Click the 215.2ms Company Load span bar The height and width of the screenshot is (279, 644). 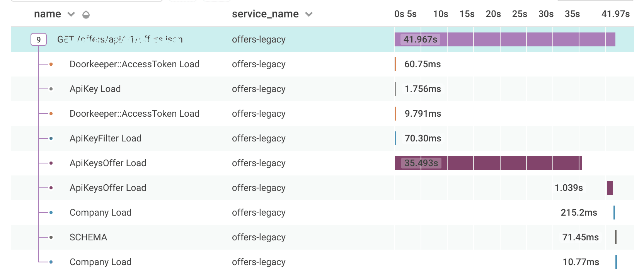tap(614, 213)
